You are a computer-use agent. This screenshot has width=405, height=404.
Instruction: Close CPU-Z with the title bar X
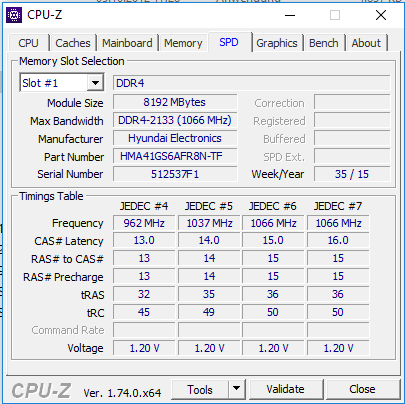click(381, 15)
